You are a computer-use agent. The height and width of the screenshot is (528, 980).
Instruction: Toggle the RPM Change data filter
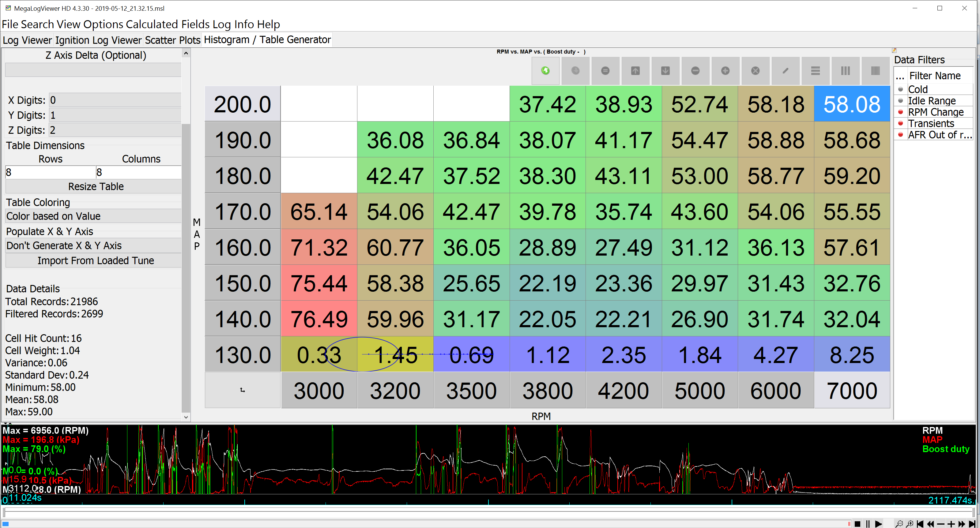900,112
